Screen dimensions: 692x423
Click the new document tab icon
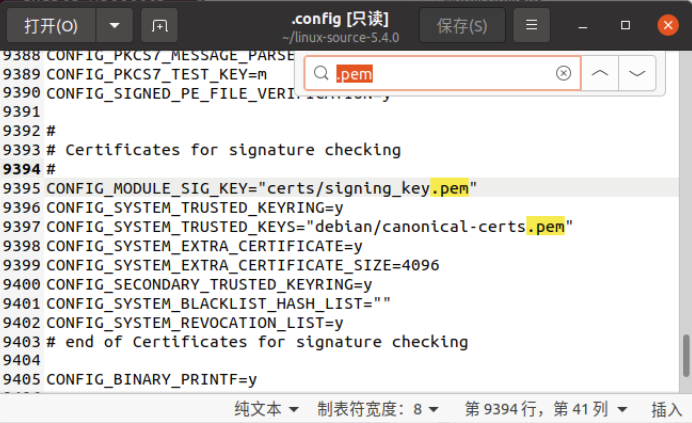[161, 24]
